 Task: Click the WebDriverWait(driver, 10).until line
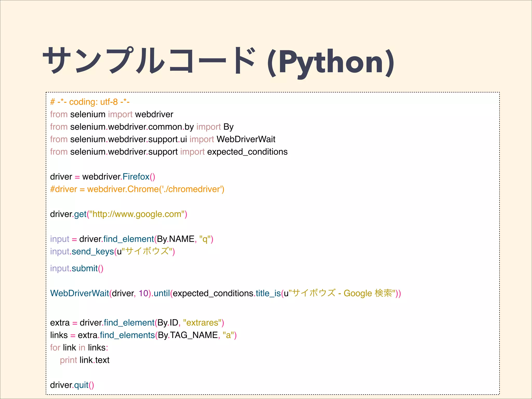225,293
